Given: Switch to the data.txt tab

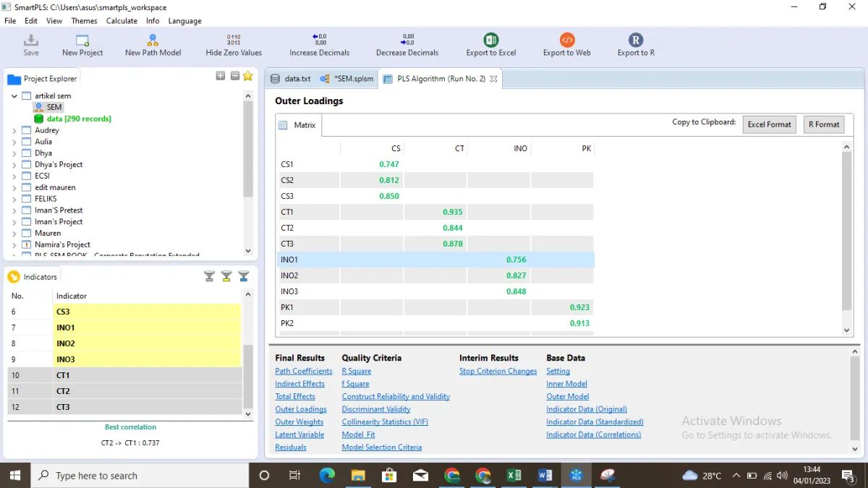Looking at the screenshot, I should click(x=291, y=79).
